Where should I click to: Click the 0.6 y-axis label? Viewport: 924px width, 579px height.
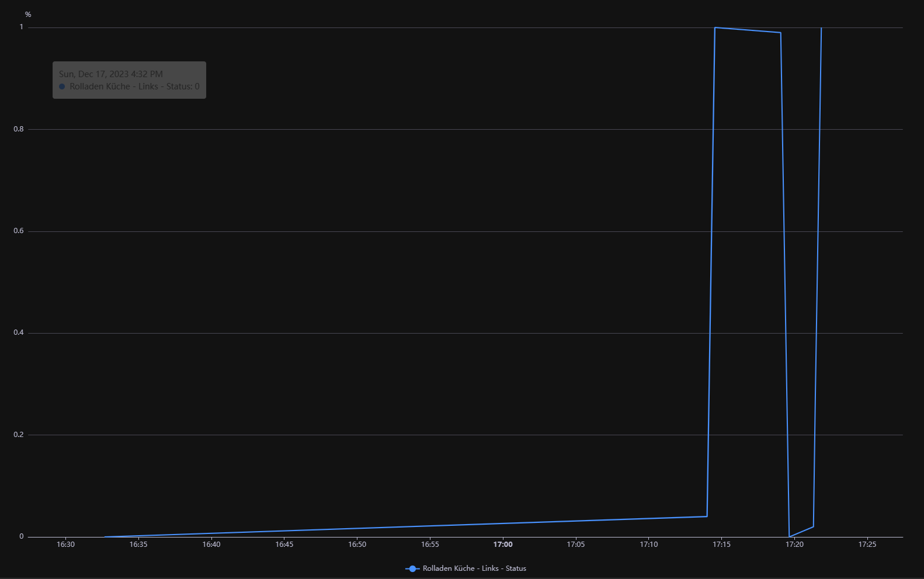(19, 231)
